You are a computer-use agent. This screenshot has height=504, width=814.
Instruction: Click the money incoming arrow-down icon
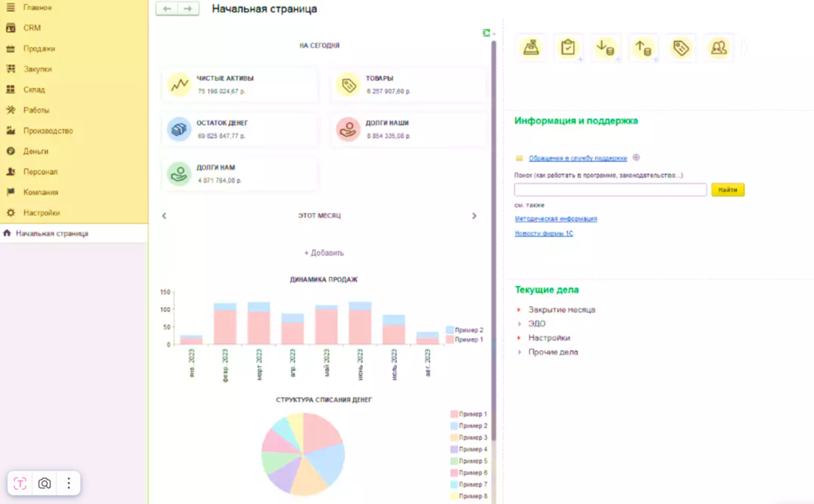[605, 48]
